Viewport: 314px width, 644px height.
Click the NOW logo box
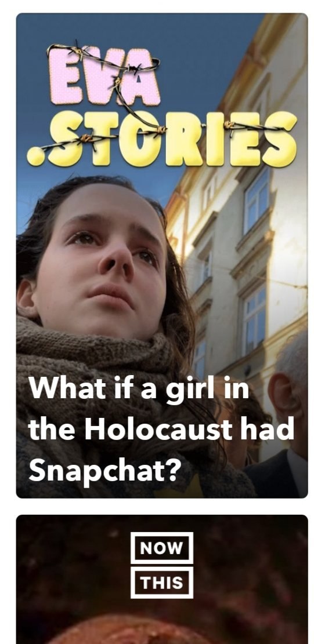tap(161, 547)
